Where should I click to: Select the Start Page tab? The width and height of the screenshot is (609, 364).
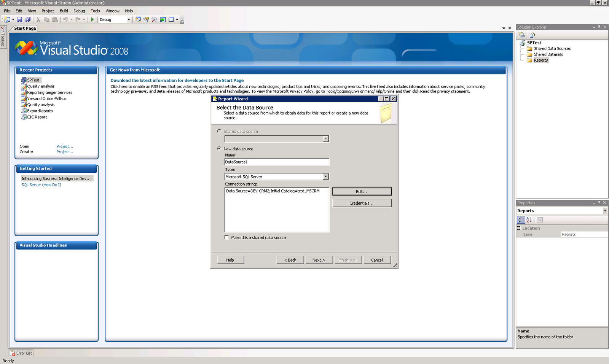[25, 28]
